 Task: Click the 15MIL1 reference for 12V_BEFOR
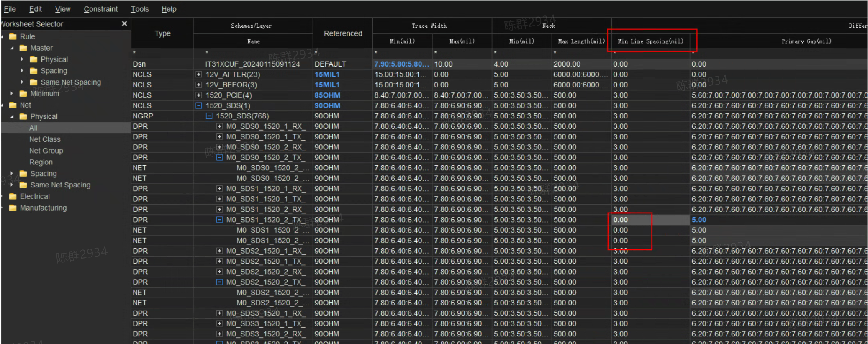pos(327,85)
